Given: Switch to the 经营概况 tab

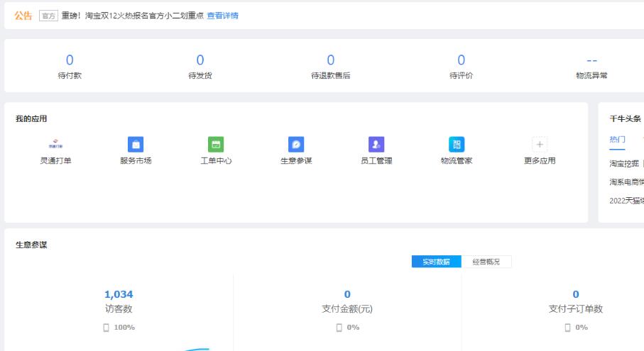Looking at the screenshot, I should tap(486, 262).
